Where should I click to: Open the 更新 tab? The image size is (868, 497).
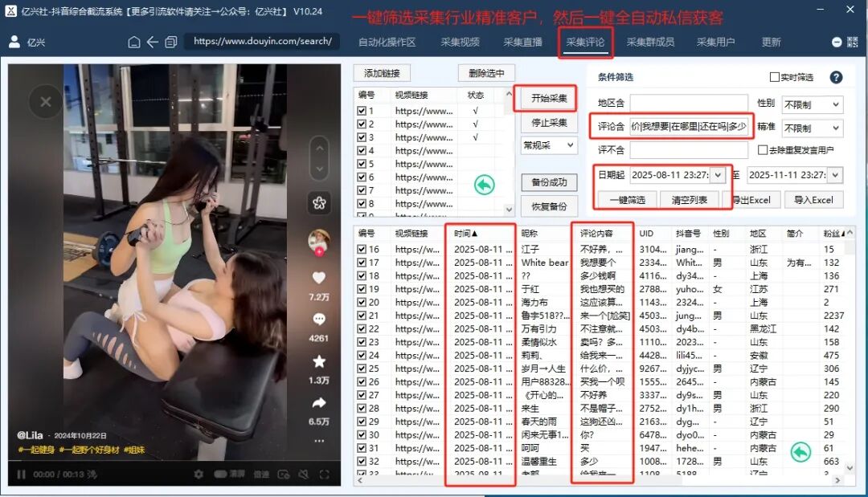point(771,42)
